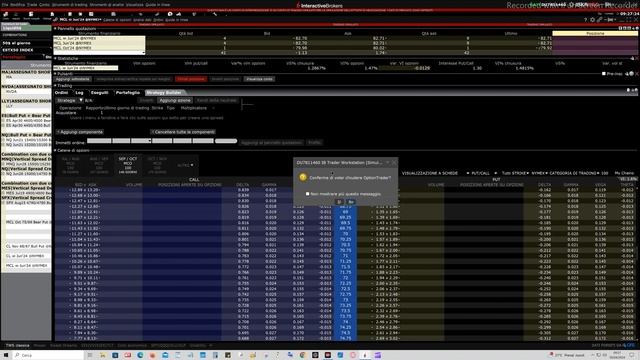Viewport: 640px width, 360px height.
Task: Open the ALTRO expiry dropdown
Action: 186,165
